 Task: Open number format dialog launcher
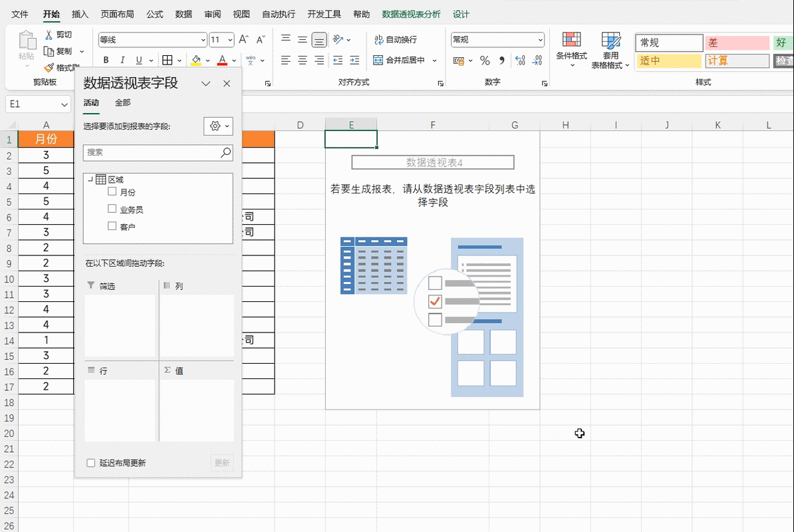pyautogui.click(x=545, y=84)
